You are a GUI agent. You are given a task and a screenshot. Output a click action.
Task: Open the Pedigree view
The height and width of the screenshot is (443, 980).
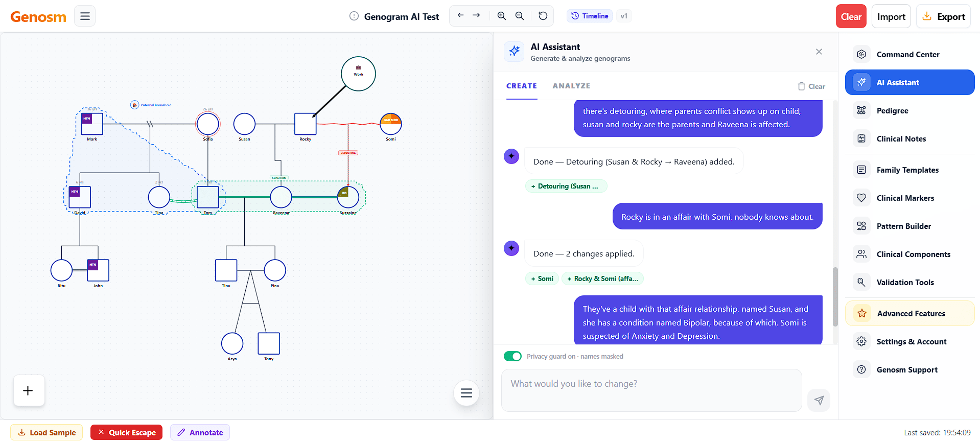(909, 110)
